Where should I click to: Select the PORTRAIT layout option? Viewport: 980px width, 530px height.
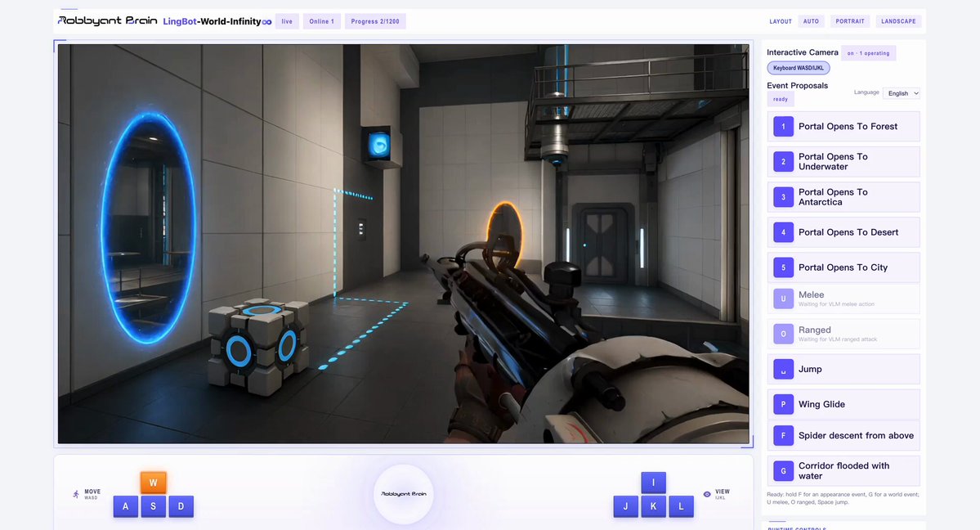click(x=850, y=21)
